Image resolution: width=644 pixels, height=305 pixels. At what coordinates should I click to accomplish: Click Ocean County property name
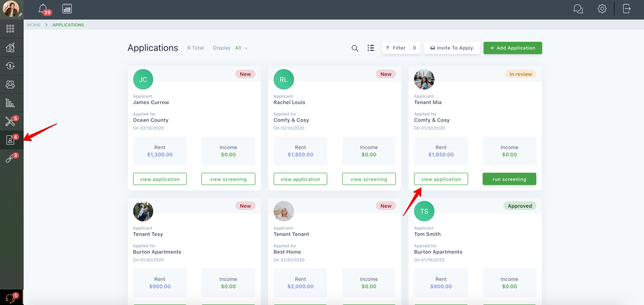coord(150,120)
